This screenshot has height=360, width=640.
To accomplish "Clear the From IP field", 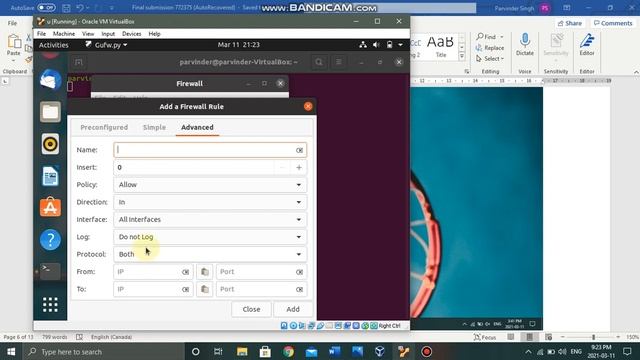I will click(x=185, y=272).
